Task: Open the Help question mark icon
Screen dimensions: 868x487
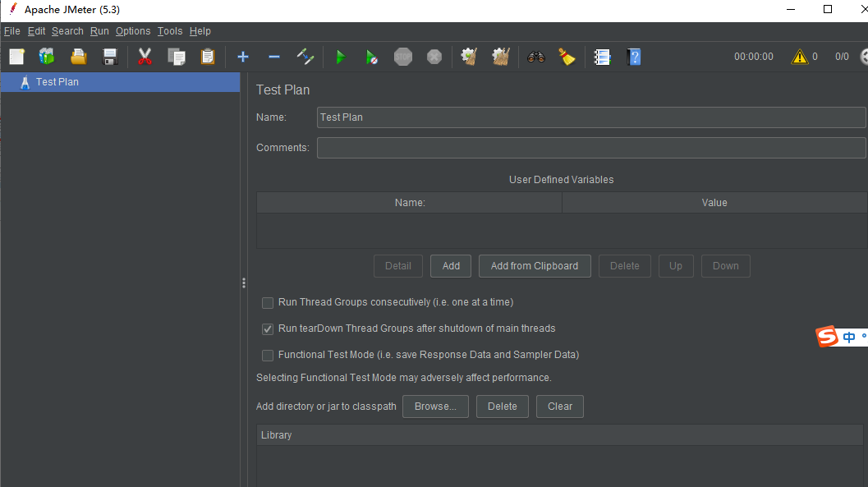Action: (634, 57)
